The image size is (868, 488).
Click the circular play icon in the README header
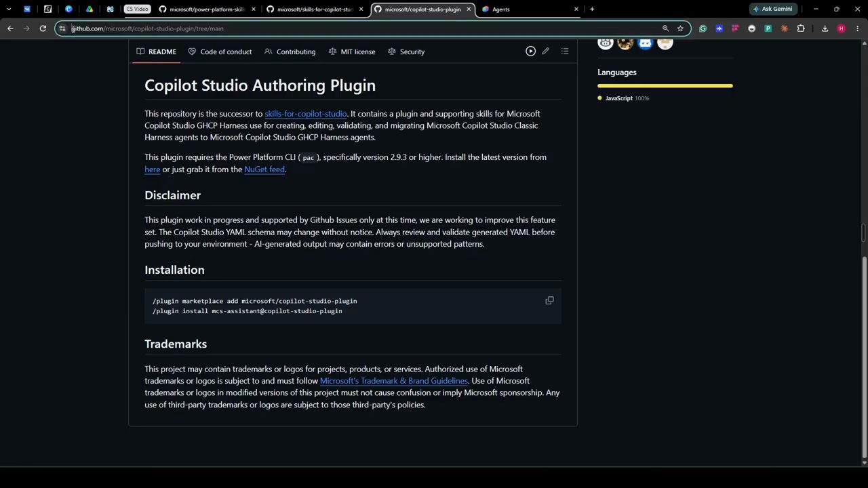[530, 52]
